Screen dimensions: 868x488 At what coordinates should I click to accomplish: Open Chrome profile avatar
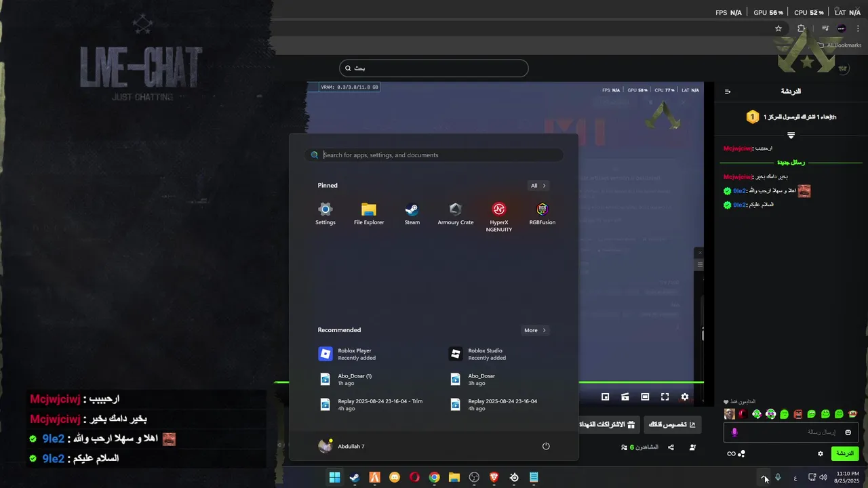click(842, 28)
